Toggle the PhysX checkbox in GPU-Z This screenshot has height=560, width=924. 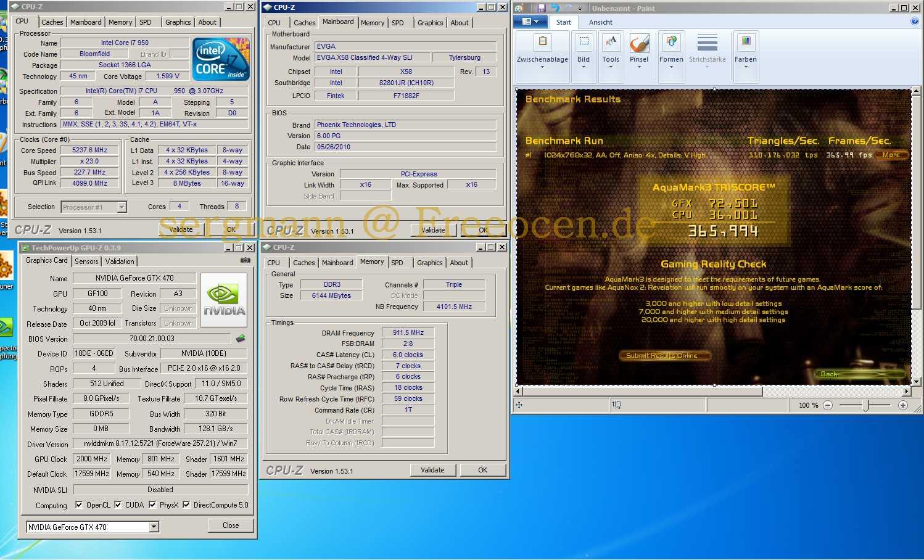[152, 504]
